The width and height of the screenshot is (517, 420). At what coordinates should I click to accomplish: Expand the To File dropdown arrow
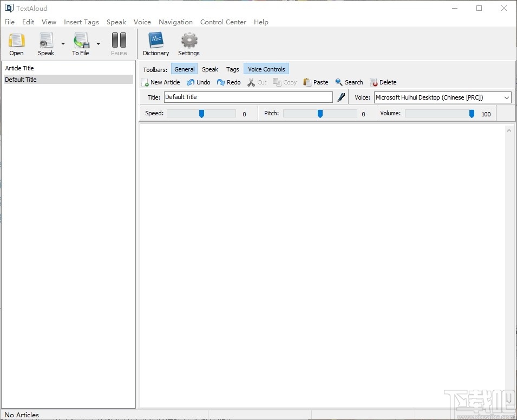(x=98, y=43)
